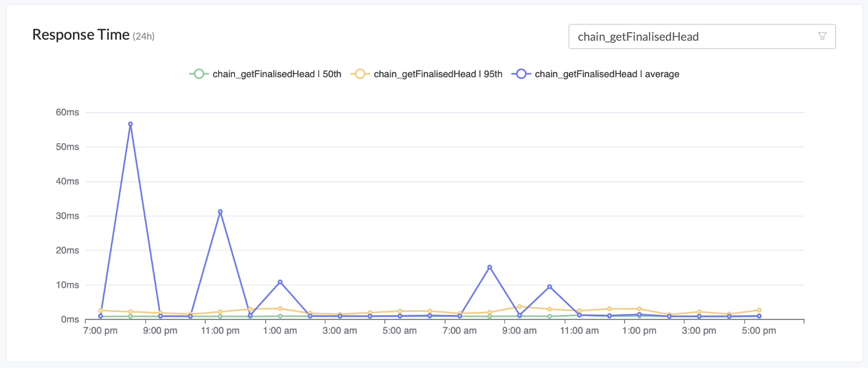Click the 3:00 am x-axis label

tap(340, 331)
